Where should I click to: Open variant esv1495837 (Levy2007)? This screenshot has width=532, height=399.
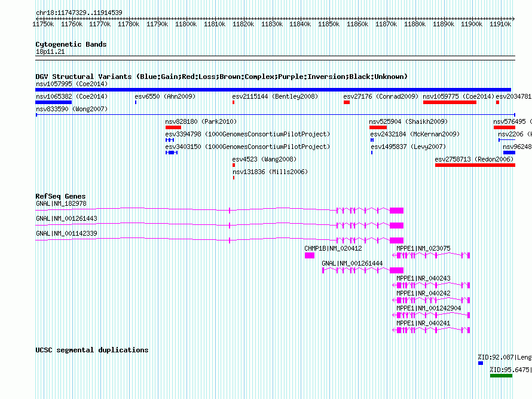408,147
